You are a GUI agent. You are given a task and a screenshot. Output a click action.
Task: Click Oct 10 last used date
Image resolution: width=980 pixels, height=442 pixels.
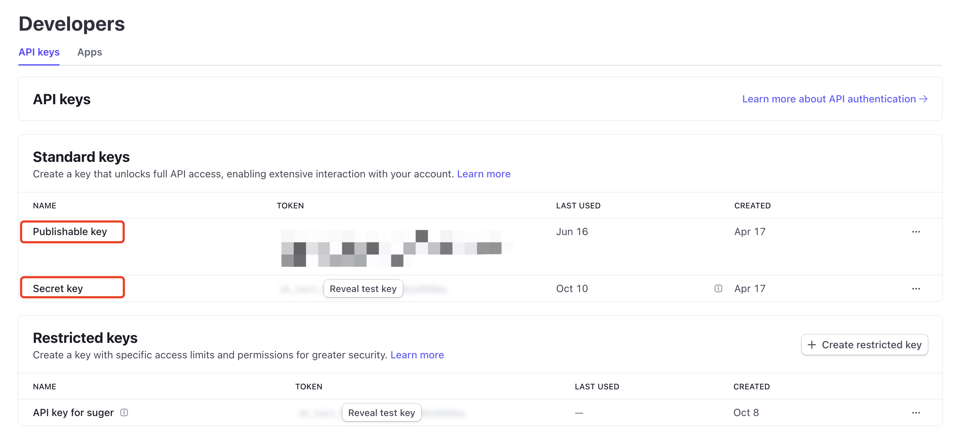572,288
